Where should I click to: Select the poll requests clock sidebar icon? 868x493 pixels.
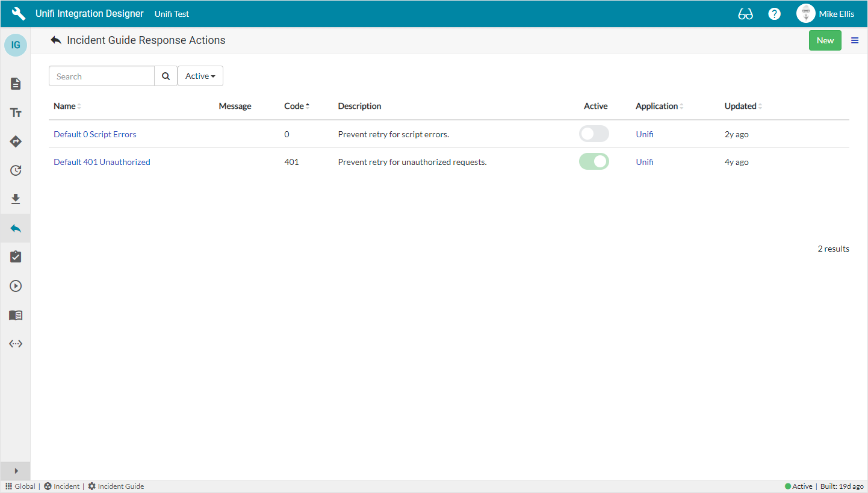click(x=15, y=170)
